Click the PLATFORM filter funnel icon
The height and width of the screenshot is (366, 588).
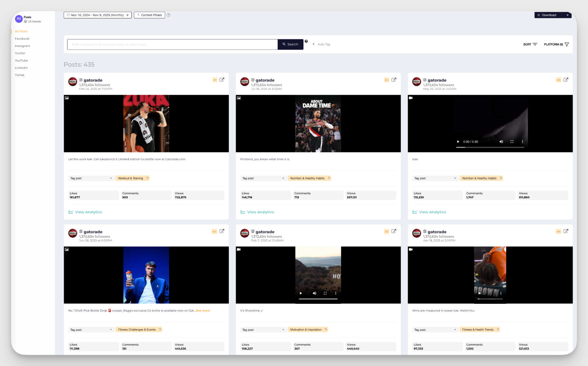tap(567, 44)
